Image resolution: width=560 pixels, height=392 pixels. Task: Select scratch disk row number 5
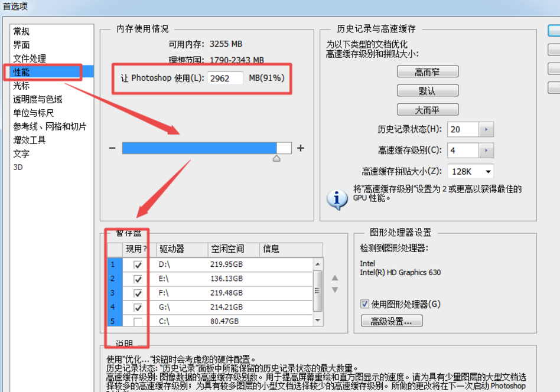pyautogui.click(x=115, y=321)
